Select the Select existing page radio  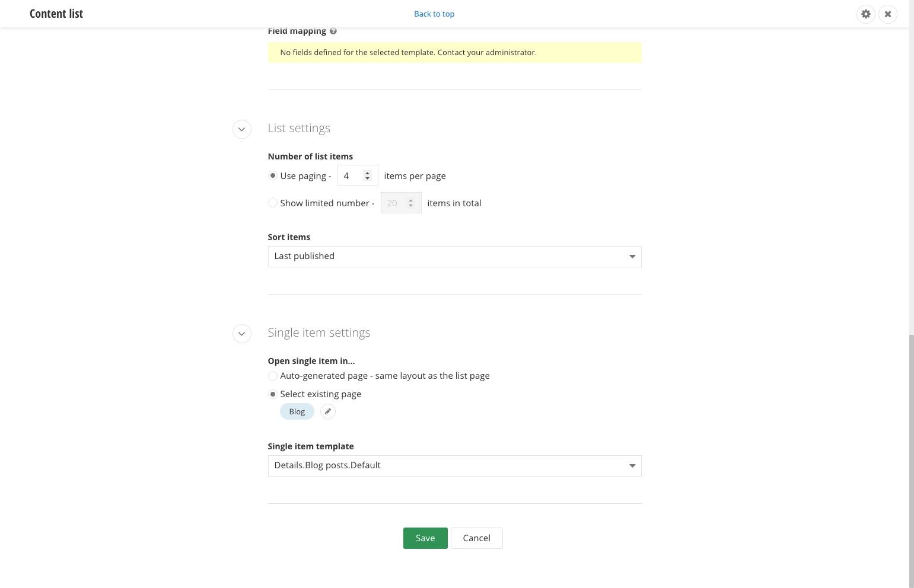pyautogui.click(x=273, y=394)
